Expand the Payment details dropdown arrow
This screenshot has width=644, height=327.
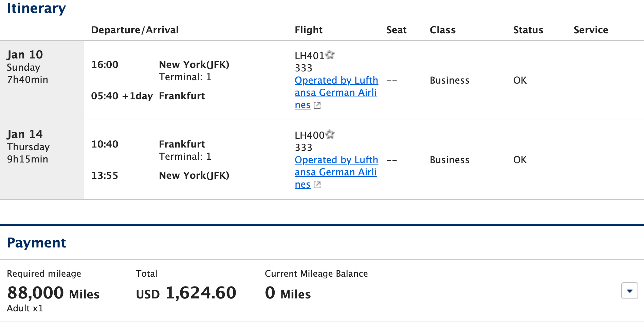[x=630, y=291]
